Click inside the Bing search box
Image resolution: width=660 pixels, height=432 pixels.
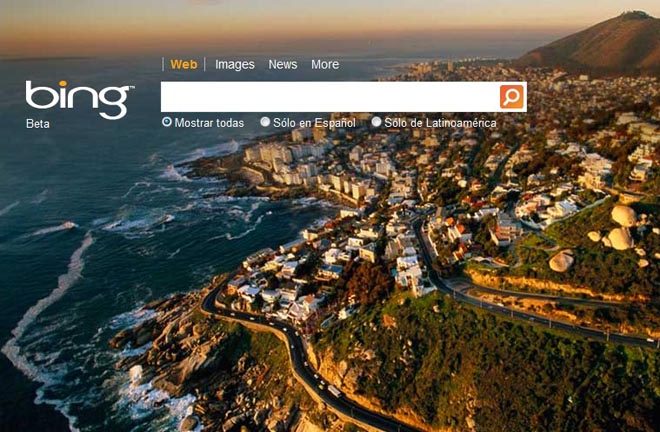(330, 97)
